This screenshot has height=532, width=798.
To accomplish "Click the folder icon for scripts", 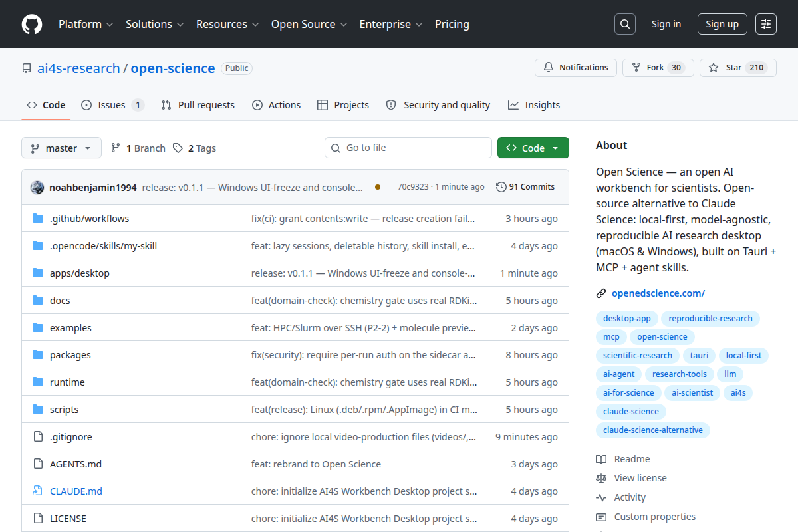I will pos(38,410).
